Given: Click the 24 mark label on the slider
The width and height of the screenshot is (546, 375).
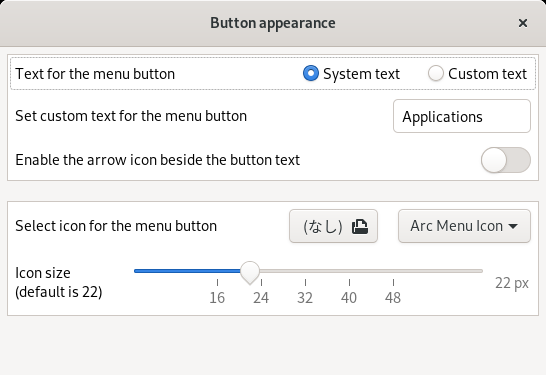Looking at the screenshot, I should 261,298.
